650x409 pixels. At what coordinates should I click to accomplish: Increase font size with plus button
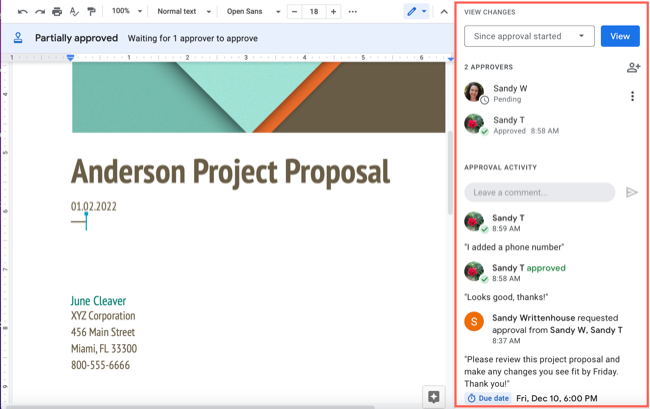333,12
